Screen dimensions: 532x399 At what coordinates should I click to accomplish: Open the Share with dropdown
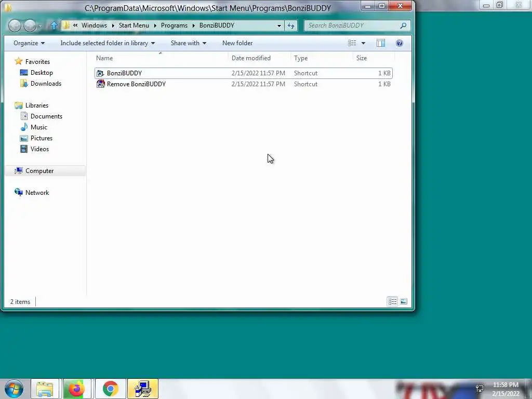188,43
